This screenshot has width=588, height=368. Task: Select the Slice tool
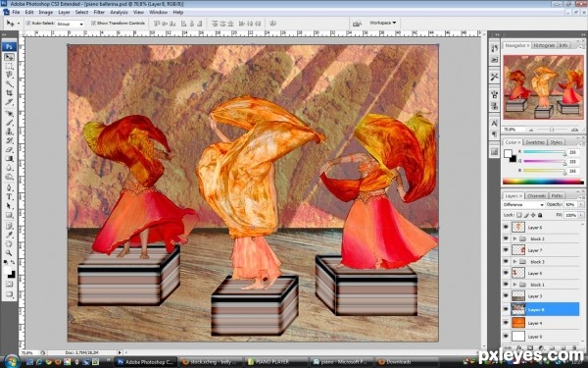[x=10, y=102]
